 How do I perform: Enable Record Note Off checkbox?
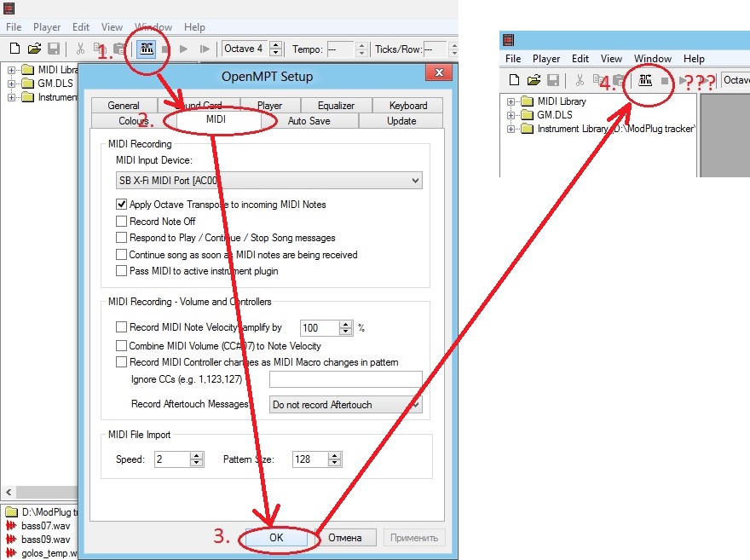point(122,222)
